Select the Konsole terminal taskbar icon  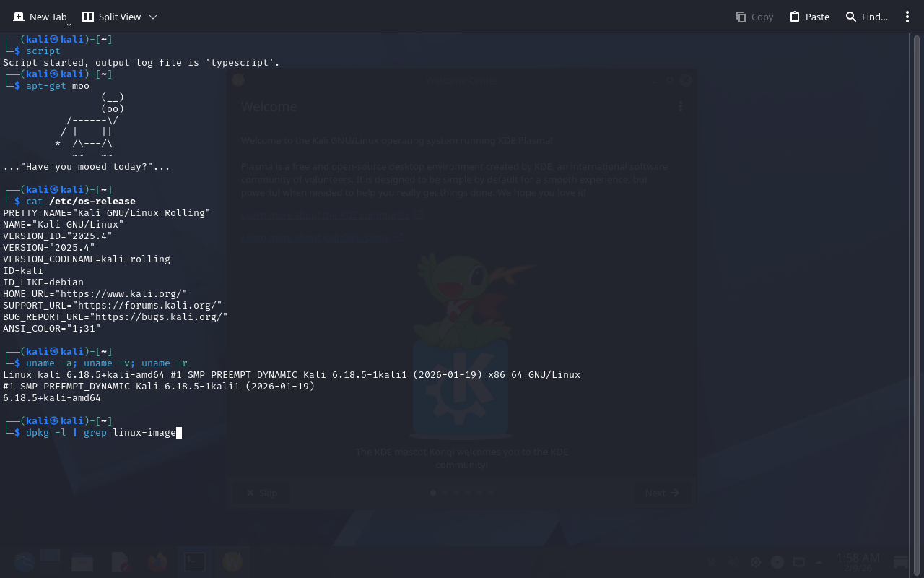pos(195,562)
